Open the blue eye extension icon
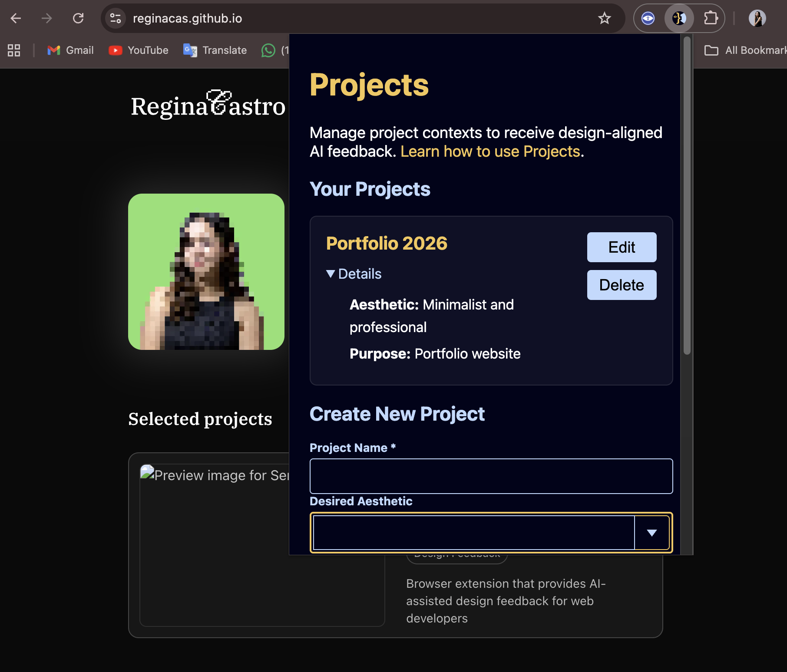Image resolution: width=787 pixels, height=672 pixels. 648,18
